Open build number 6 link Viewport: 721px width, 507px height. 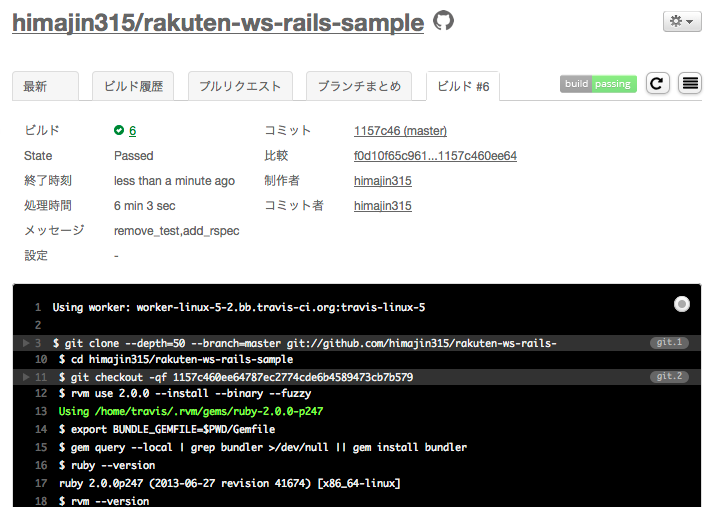click(132, 131)
